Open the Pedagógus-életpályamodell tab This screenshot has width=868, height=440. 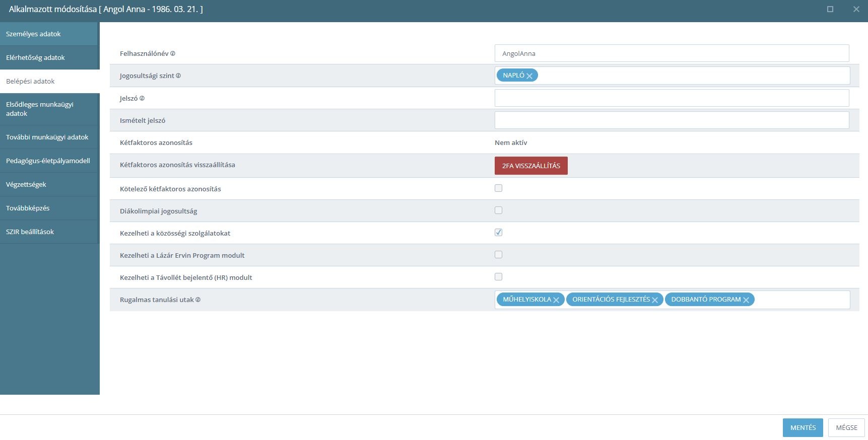coord(49,161)
